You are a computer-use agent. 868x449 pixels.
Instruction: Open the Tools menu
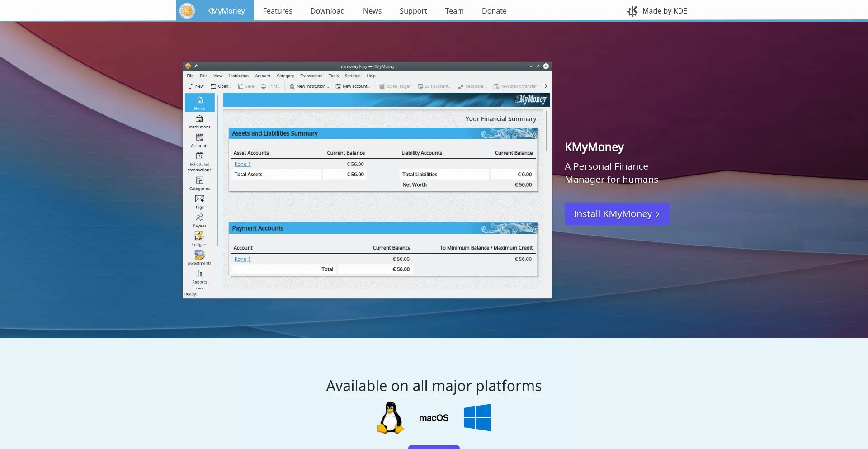334,76
